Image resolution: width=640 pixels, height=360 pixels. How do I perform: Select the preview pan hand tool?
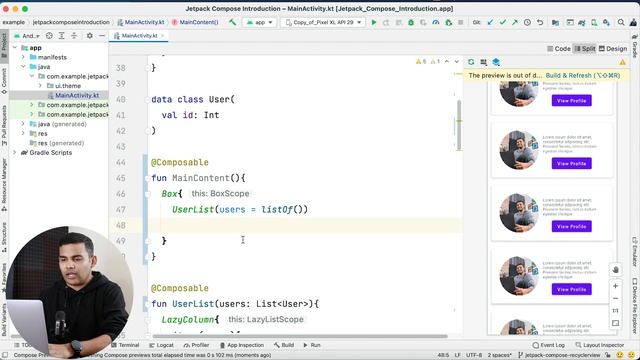pyautogui.click(x=616, y=270)
